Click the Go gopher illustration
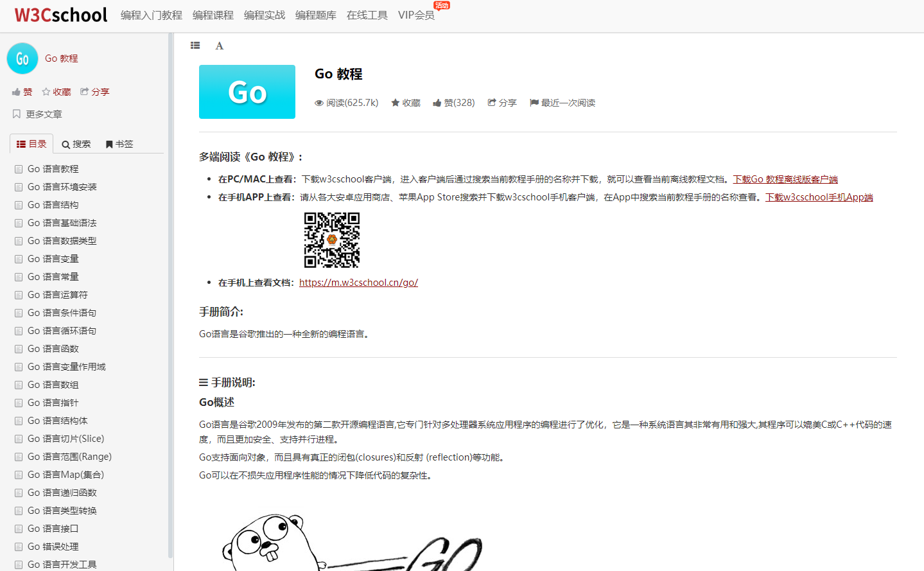This screenshot has width=924, height=571. (x=352, y=541)
